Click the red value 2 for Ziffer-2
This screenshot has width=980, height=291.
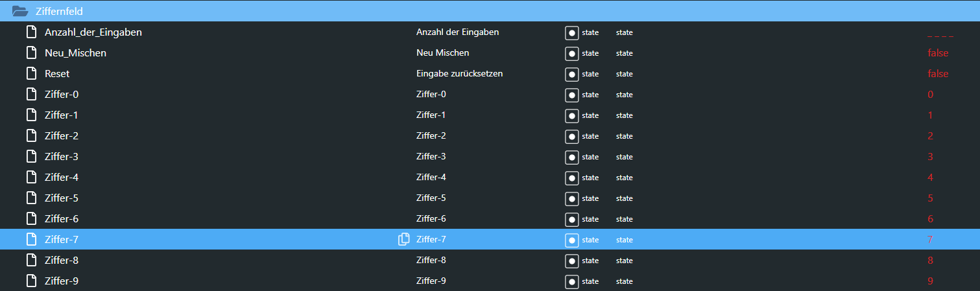(930, 136)
